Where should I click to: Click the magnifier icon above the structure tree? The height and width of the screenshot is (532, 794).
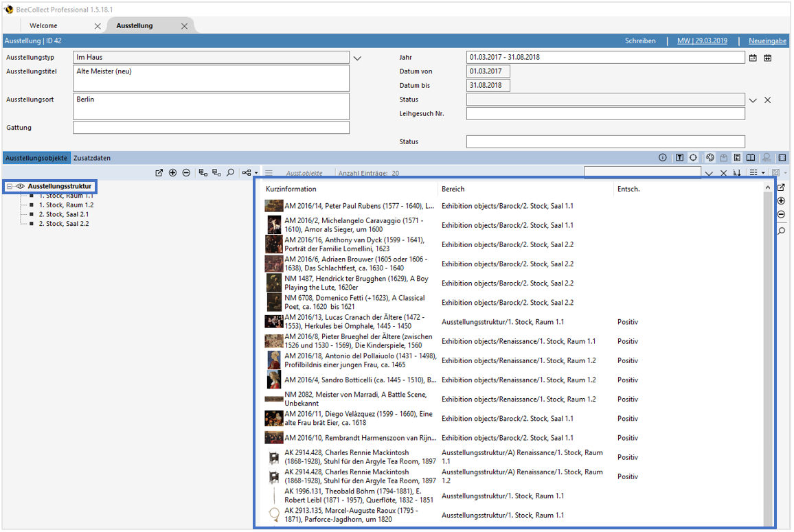click(231, 173)
